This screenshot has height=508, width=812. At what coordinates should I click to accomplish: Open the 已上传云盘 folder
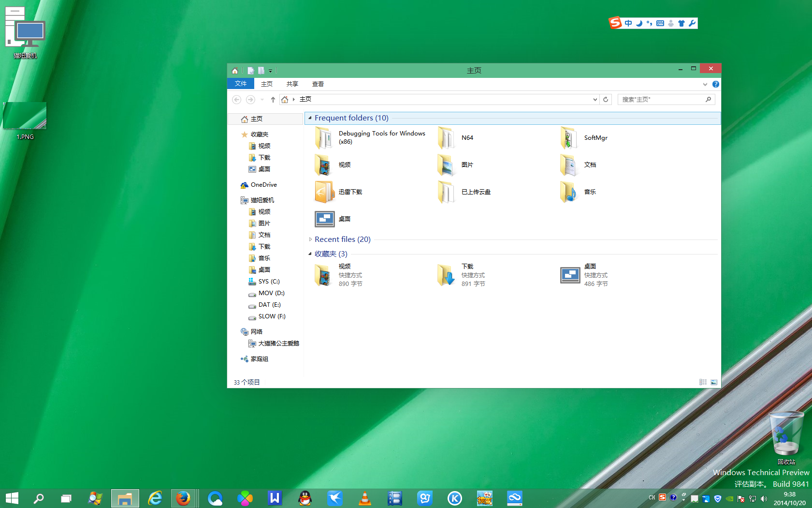[x=464, y=192]
